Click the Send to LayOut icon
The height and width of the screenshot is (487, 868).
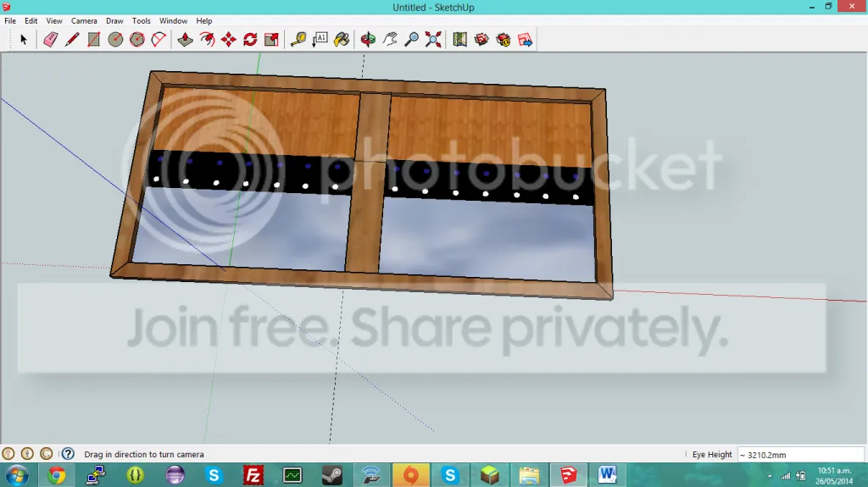point(525,39)
